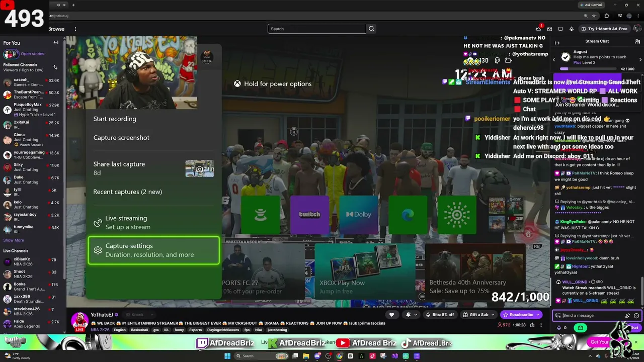Go to previous chat goal arrow
This screenshot has width=644, height=362.
[x=554, y=60]
